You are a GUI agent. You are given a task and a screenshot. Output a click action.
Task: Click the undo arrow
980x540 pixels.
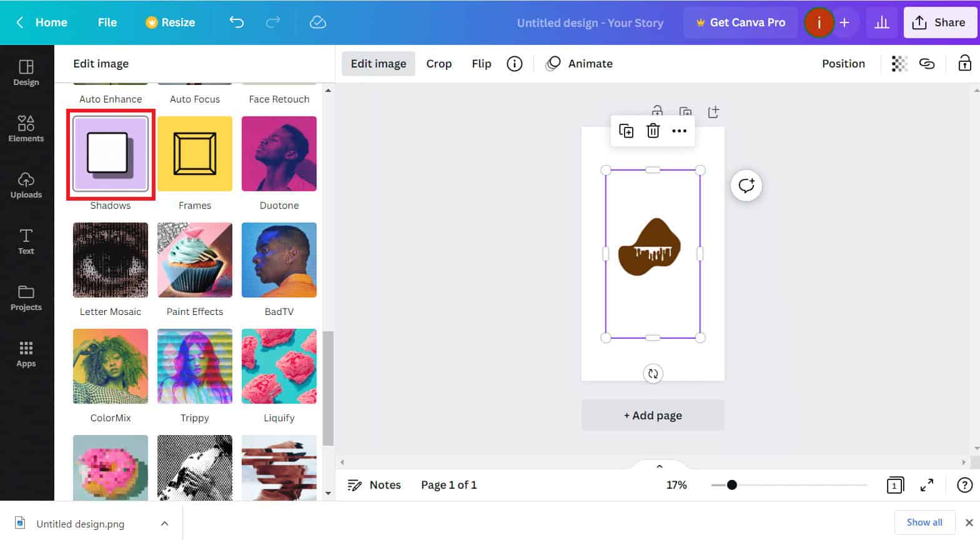tap(237, 22)
